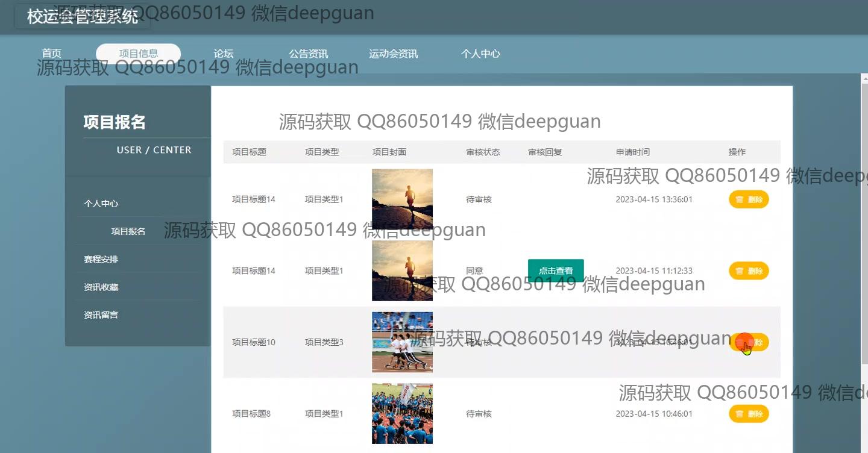
Task: Click delete button for 项目标题10 row
Action: [x=749, y=342]
